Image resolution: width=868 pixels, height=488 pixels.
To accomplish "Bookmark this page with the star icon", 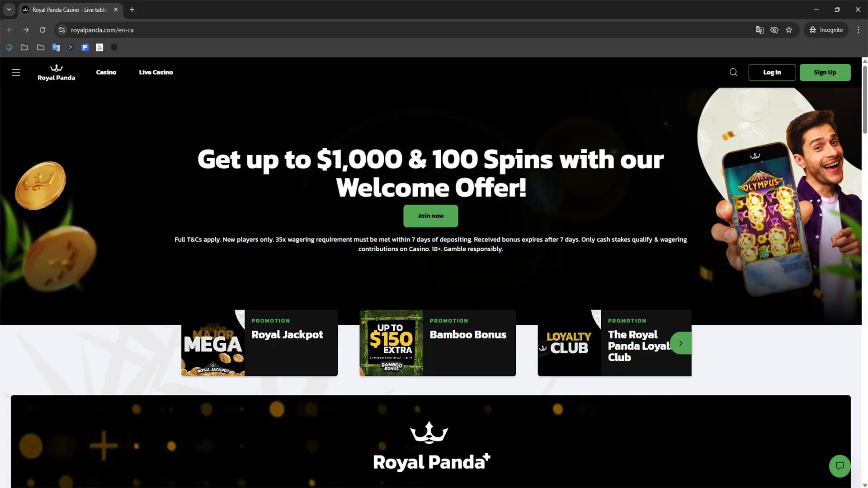I will (x=789, y=30).
